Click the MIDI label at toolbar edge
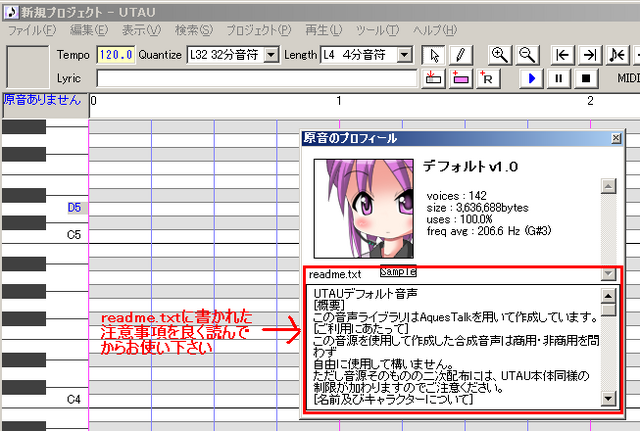640x431 pixels. (x=629, y=78)
